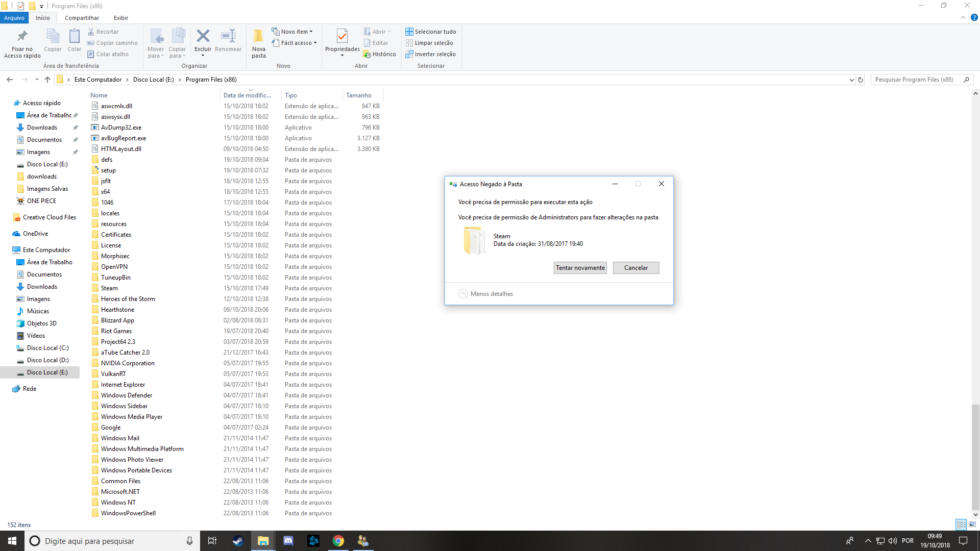980x551 pixels.
Task: Open the Propriedades icon in the ribbon
Action: coord(342,37)
